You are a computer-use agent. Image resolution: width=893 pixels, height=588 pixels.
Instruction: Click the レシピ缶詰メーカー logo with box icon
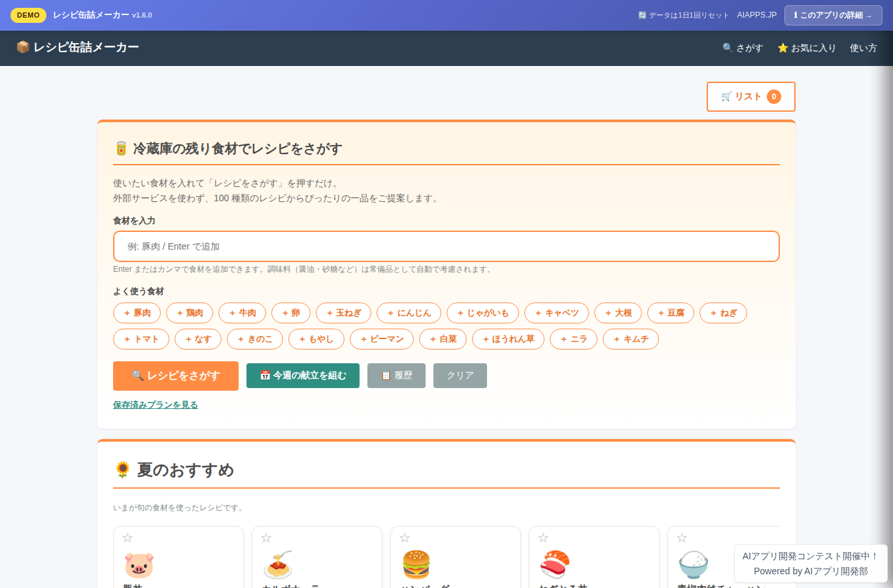click(77, 47)
